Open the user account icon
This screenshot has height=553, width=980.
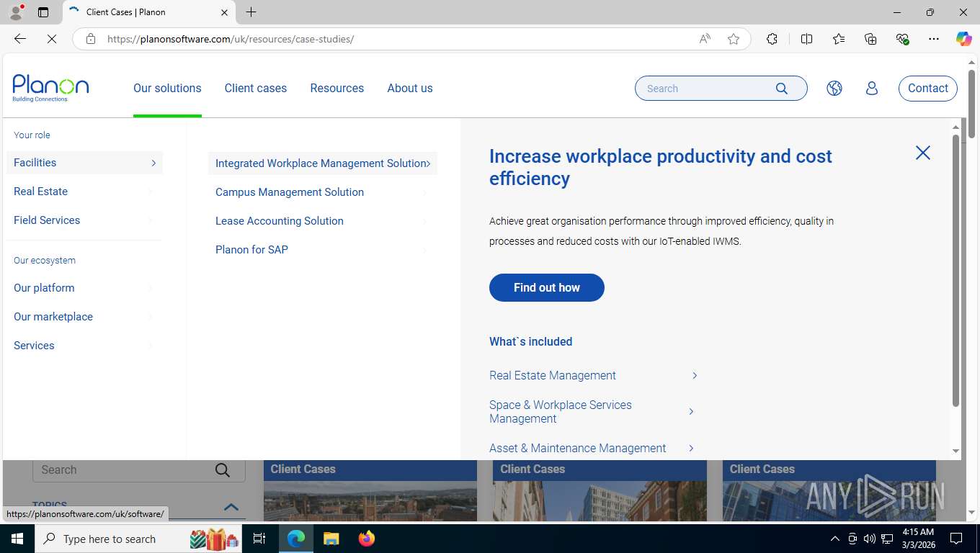[x=872, y=89]
